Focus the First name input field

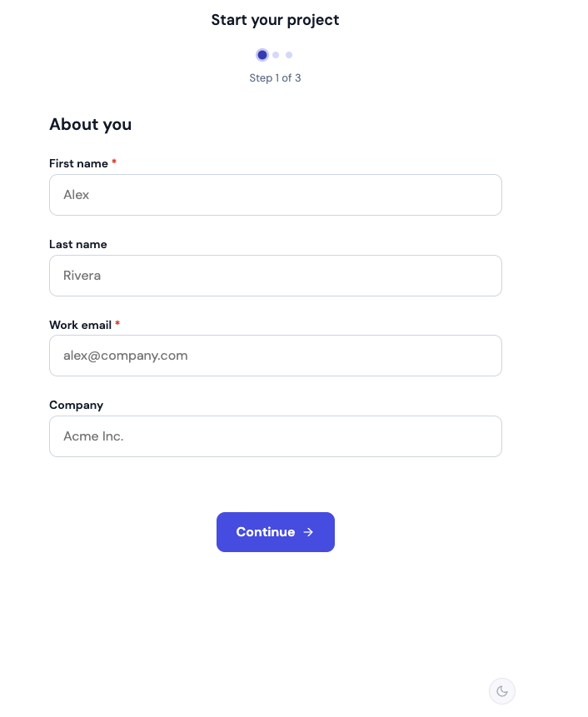(275, 195)
